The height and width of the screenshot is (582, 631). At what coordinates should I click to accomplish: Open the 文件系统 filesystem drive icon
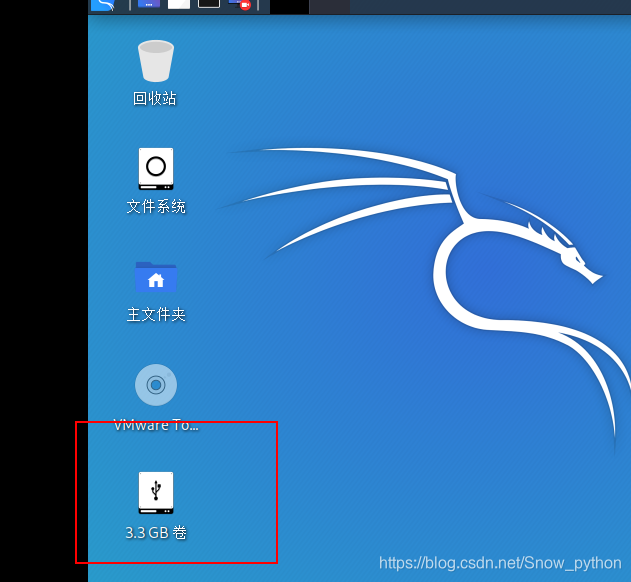point(156,169)
